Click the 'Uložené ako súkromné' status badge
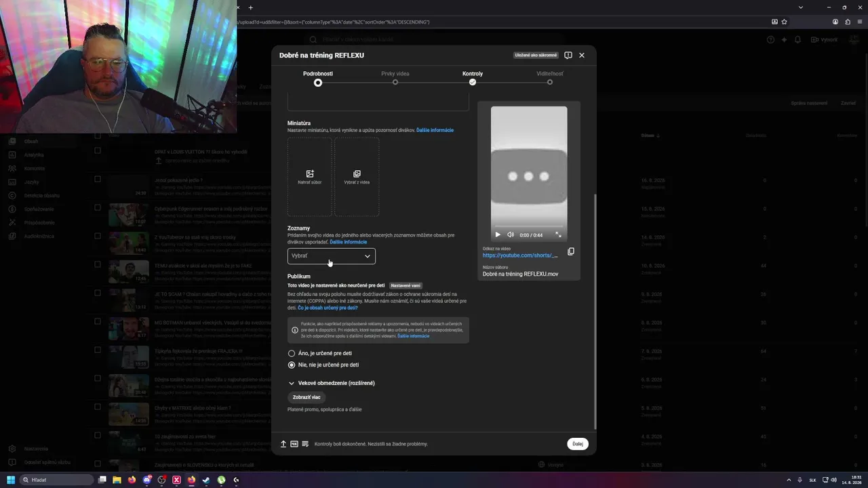Screen dimensions: 868x488 [536, 55]
